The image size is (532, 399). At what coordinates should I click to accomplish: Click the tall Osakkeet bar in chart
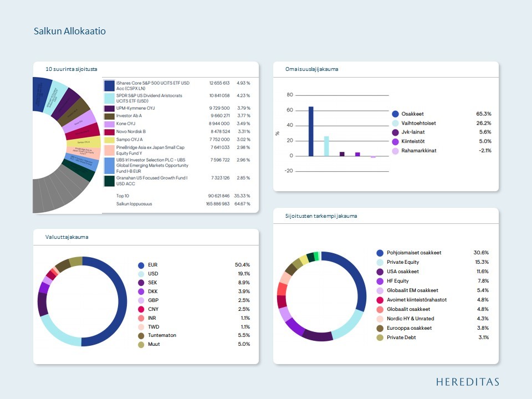(x=311, y=131)
